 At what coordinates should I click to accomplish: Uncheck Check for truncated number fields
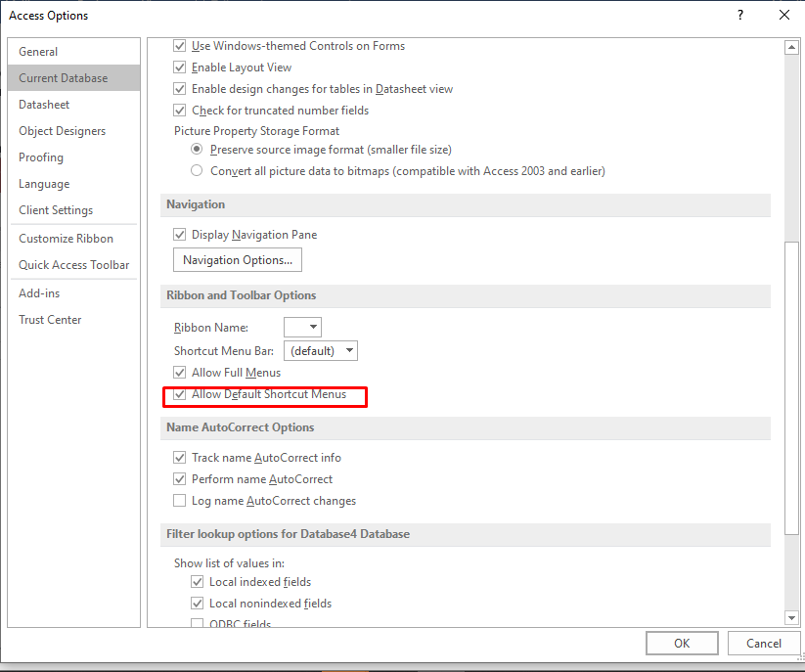click(179, 111)
